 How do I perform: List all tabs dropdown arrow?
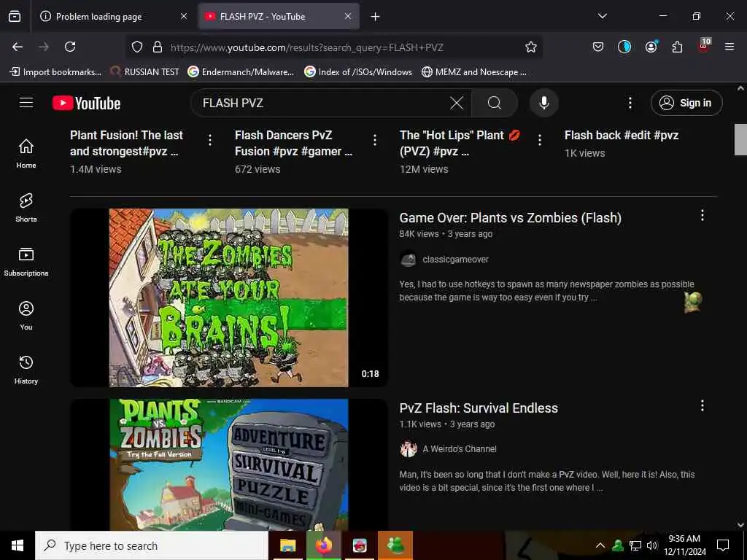click(602, 16)
